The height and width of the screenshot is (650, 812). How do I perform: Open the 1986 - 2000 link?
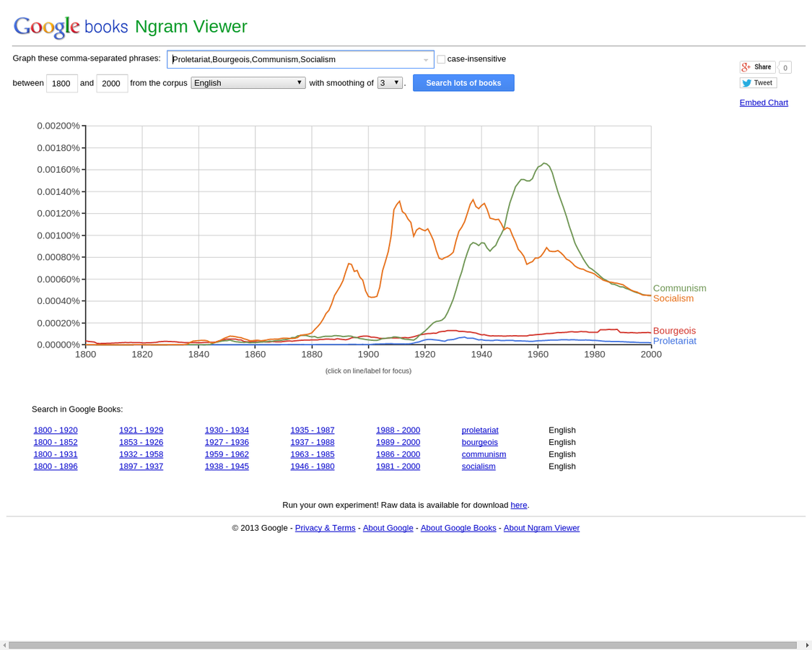point(398,454)
